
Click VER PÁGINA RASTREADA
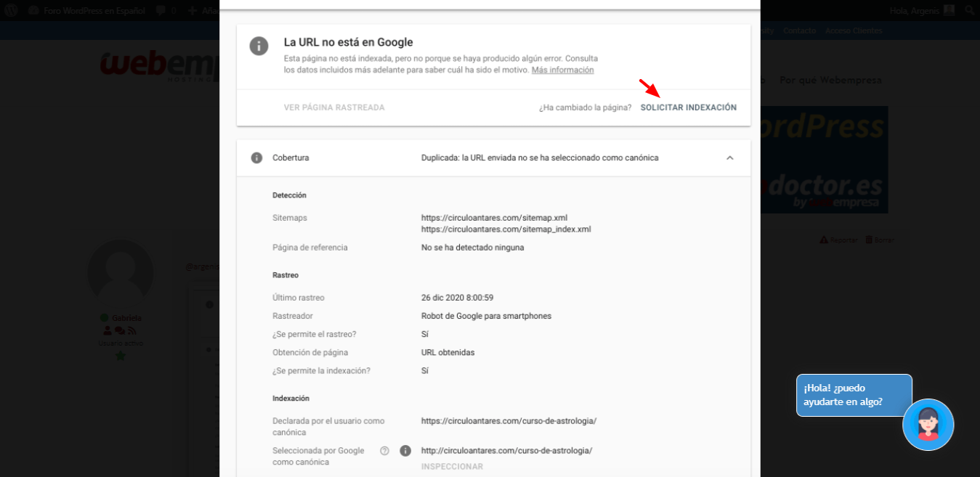pyautogui.click(x=334, y=107)
